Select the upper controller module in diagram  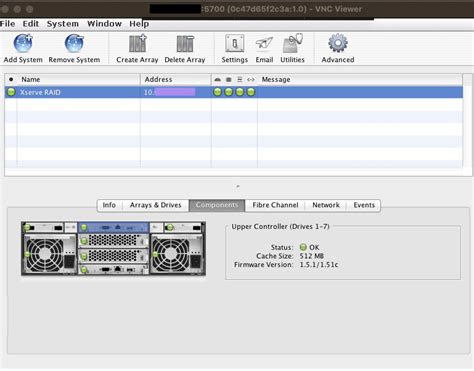(113, 227)
